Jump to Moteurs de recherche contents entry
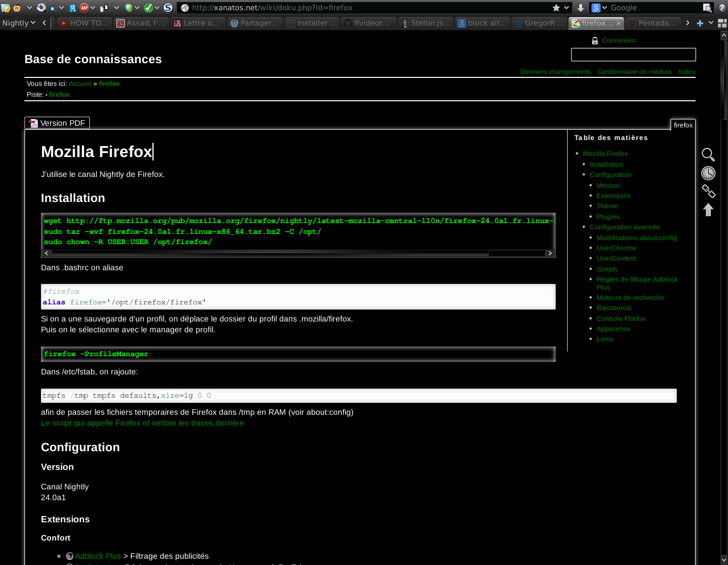The image size is (728, 565). (630, 298)
